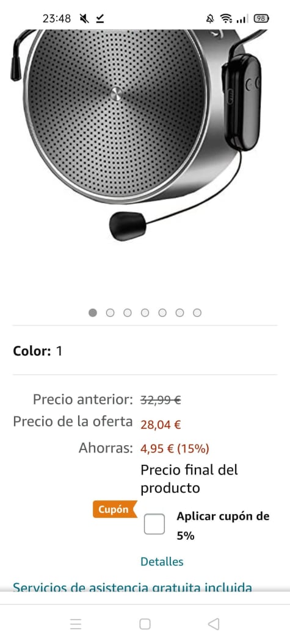Go to the last carousel image dot
The image size is (290, 644).
tap(197, 313)
